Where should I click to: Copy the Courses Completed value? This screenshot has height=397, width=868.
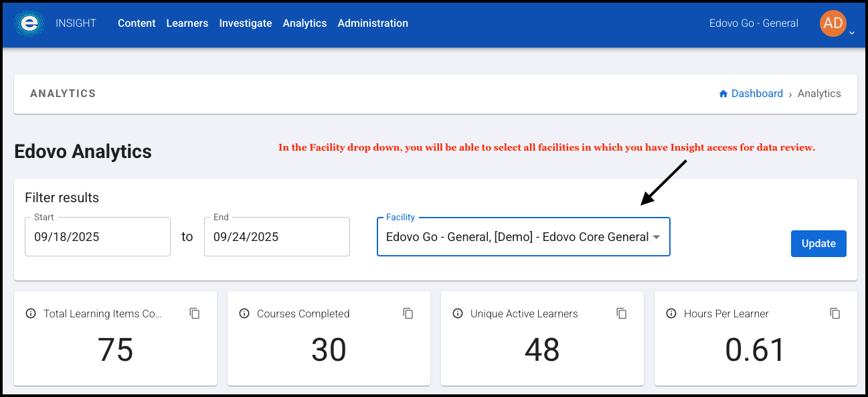click(408, 313)
